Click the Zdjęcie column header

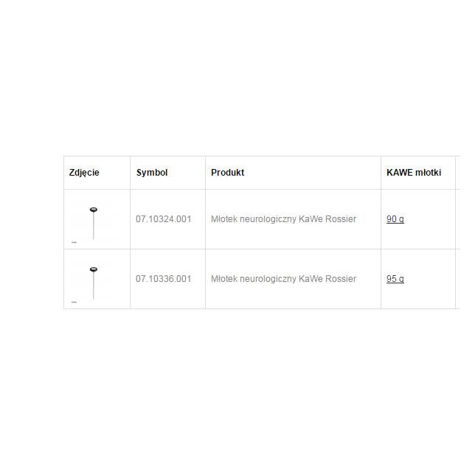coord(84,173)
